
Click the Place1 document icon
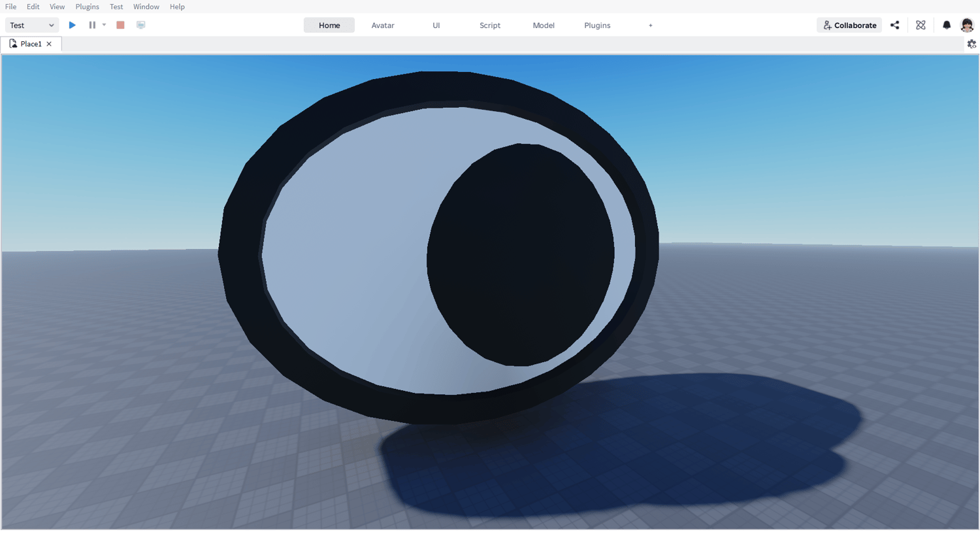13,44
